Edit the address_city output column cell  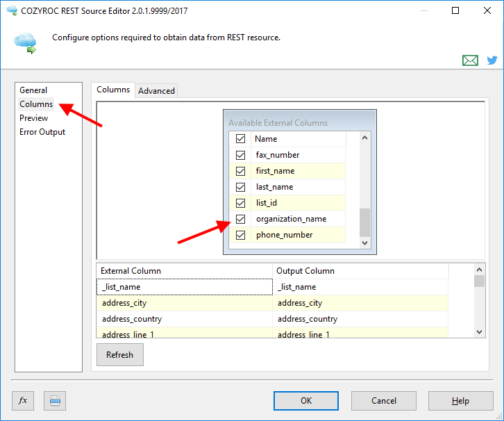tap(360, 303)
